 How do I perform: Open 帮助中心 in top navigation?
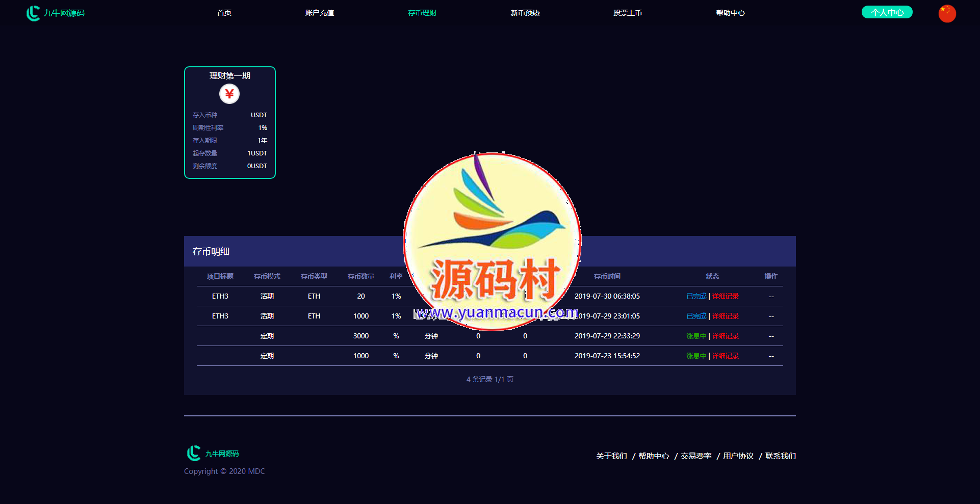tap(730, 13)
